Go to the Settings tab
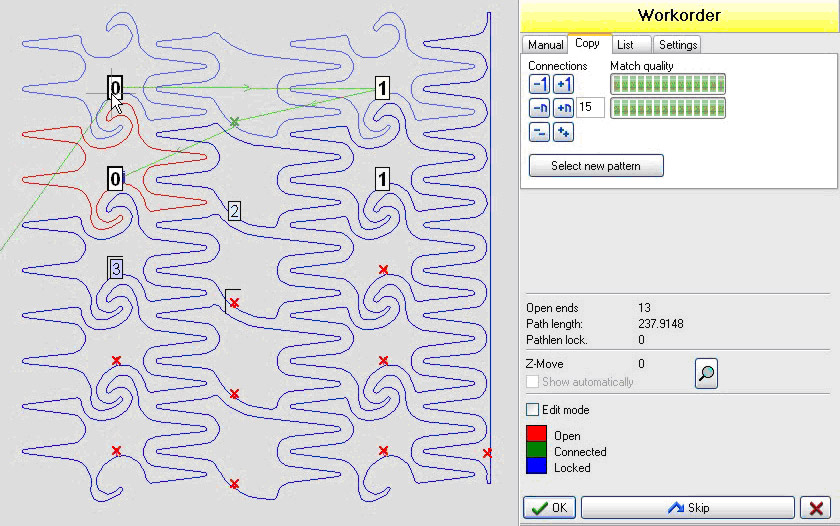 tap(678, 45)
